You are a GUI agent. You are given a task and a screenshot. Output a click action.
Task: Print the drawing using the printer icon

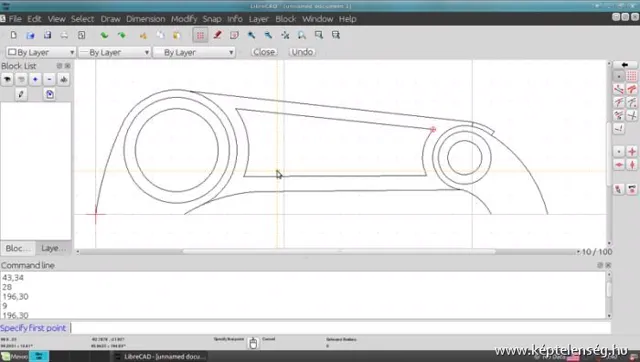pyautogui.click(x=64, y=35)
